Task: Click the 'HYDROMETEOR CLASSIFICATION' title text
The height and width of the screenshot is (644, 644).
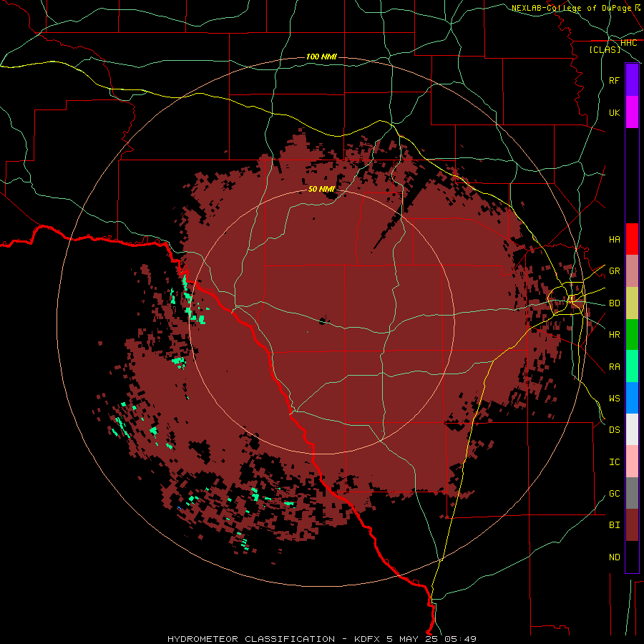Action: pos(251,639)
